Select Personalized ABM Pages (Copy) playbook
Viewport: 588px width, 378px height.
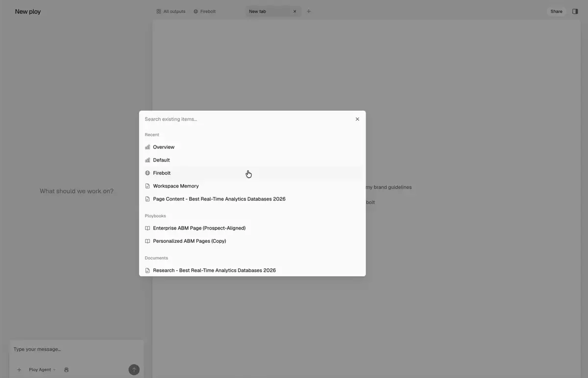tap(252, 241)
